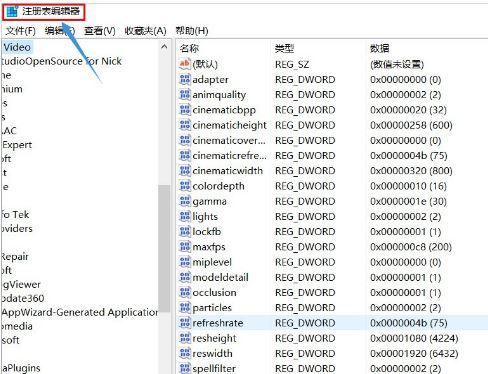Click data 0x00000258 (600)
Image resolution: width=488 pixels, height=374 pixels.
[x=411, y=125]
